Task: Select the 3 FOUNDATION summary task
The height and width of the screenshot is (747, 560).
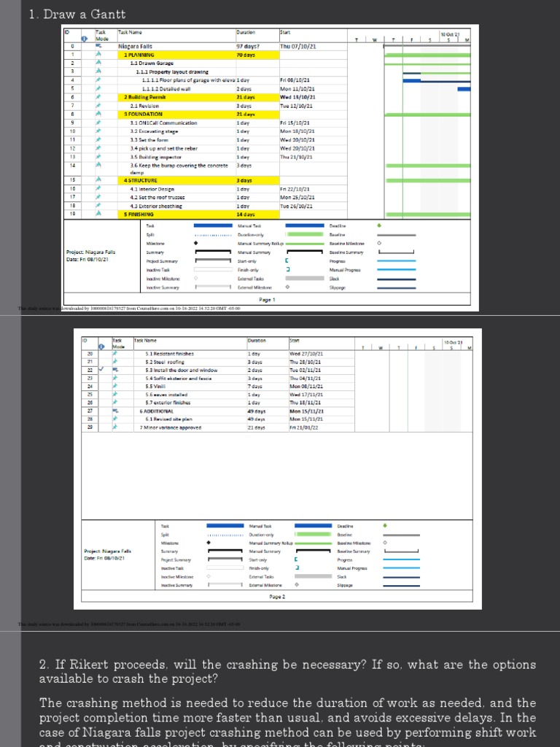Action: pos(198,115)
